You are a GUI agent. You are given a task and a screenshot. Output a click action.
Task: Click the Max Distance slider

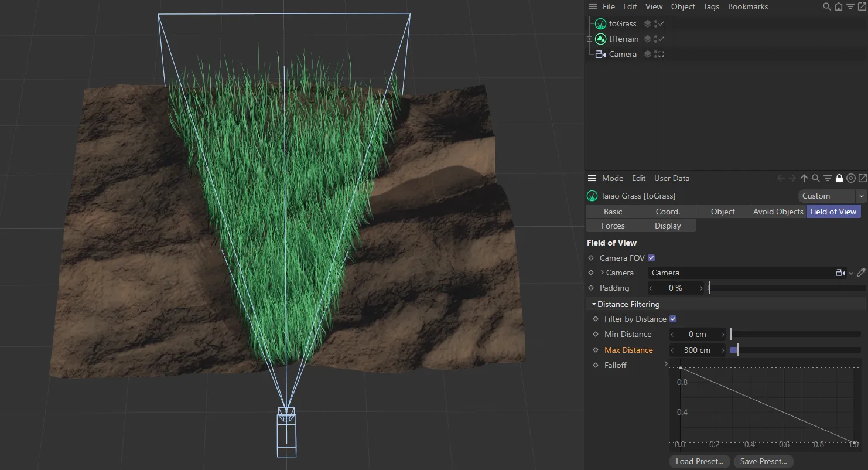[795, 350]
